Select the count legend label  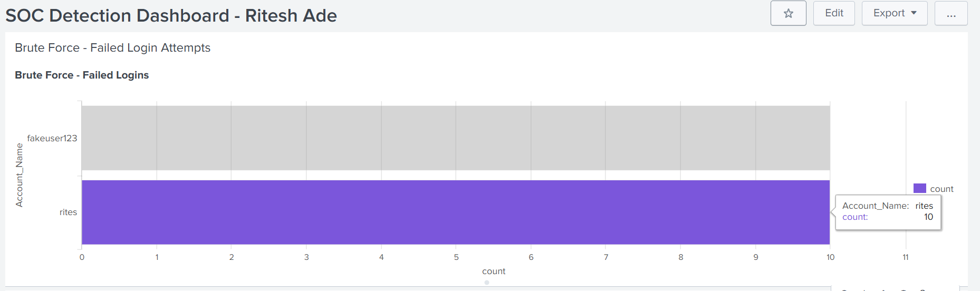(x=941, y=189)
